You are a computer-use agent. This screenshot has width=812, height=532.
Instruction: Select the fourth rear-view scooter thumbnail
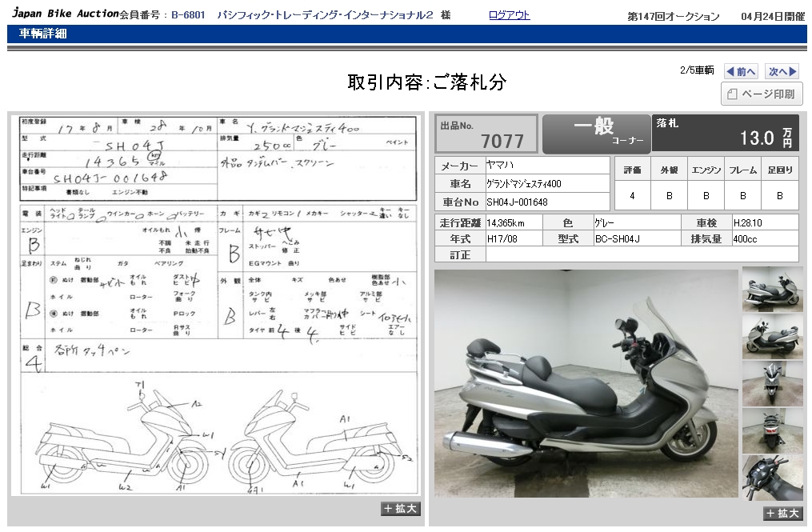(772, 430)
